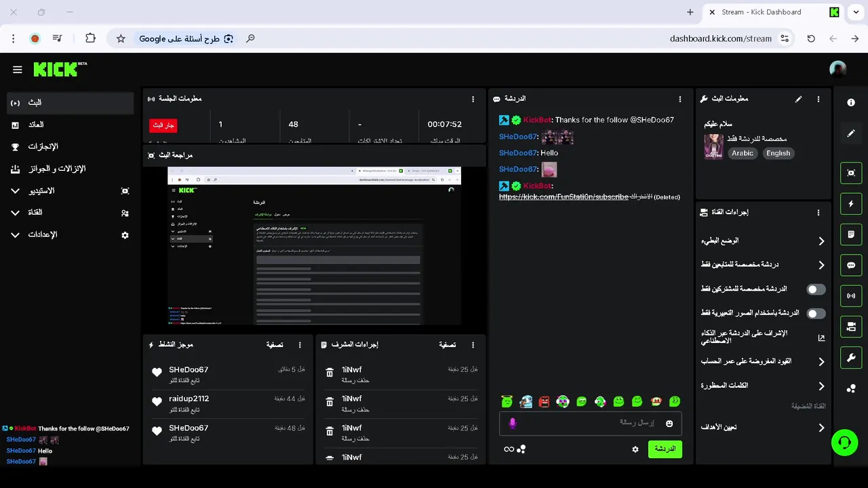
Task: Click the red جار البث live badge
Action: [163, 125]
